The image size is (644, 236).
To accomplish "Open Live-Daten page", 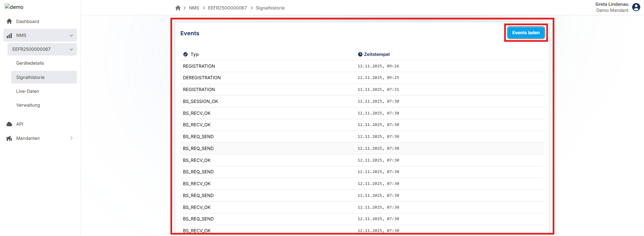I will (28, 91).
